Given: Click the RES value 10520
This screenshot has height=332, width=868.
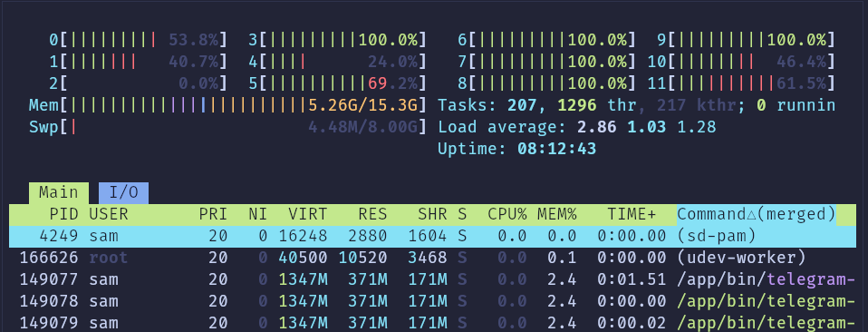Looking at the screenshot, I should pyautogui.click(x=362, y=258).
